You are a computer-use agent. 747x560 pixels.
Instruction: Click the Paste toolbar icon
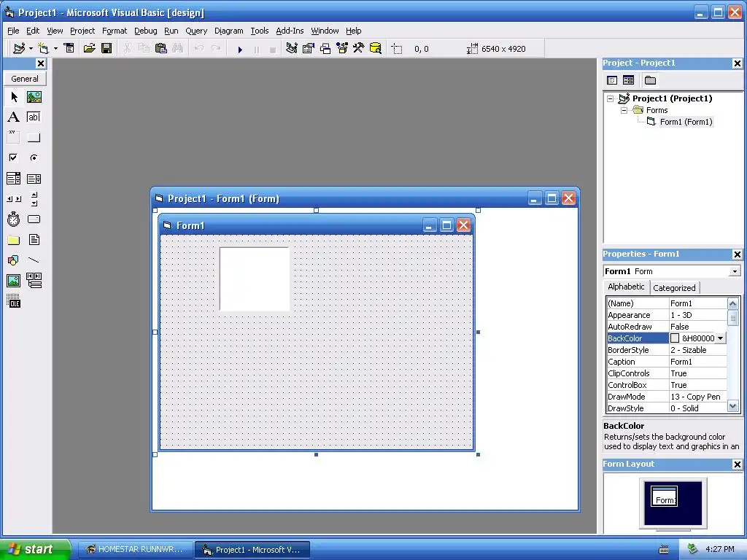[x=161, y=48]
